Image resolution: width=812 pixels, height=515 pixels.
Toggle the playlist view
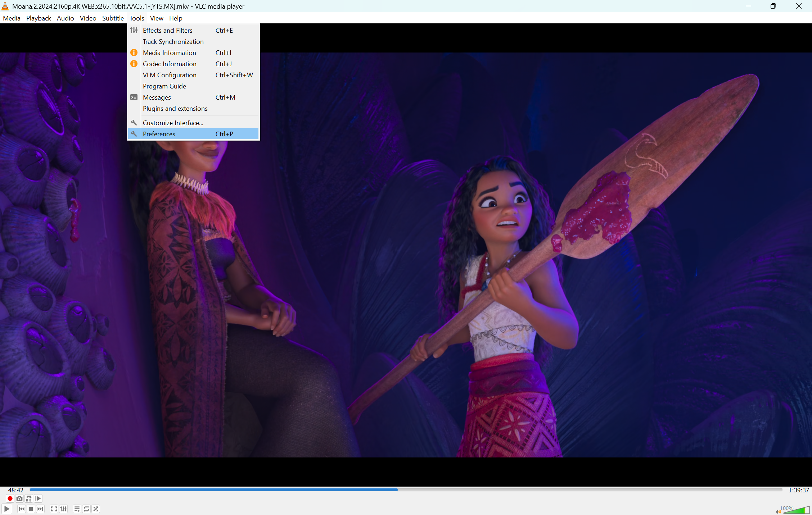point(77,509)
